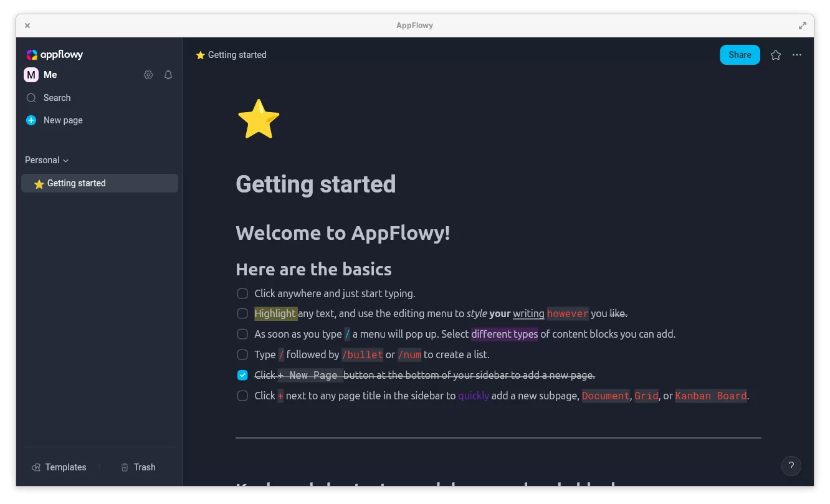Click the 'Here are the basics' heading
The width and height of the screenshot is (830, 504).
tap(314, 269)
